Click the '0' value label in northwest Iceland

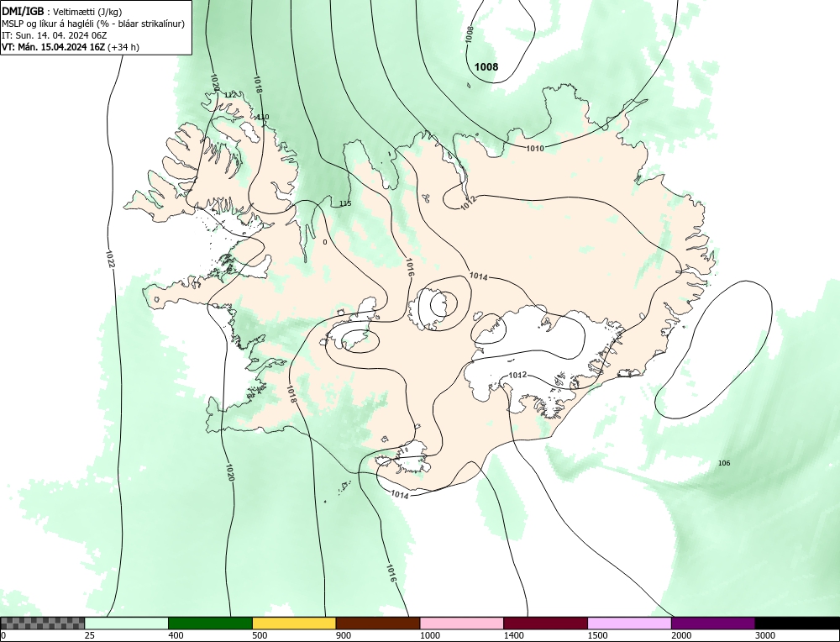(324, 242)
